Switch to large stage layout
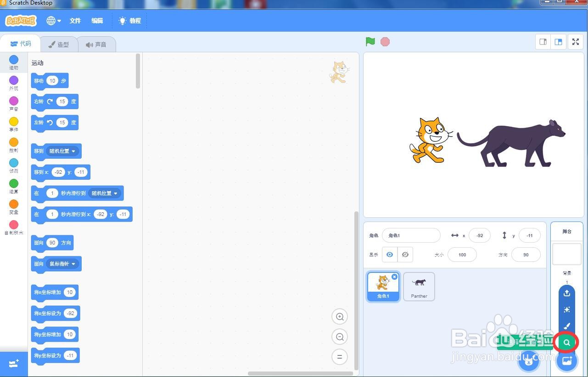This screenshot has height=377, width=588. coord(558,42)
